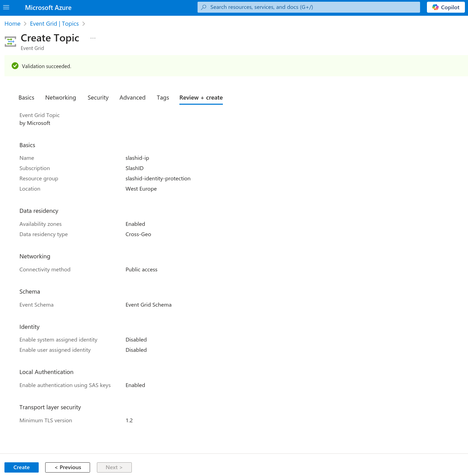Image resolution: width=468 pixels, height=476 pixels.
Task: Open the portal hamburger navigation menu
Action: (6, 8)
